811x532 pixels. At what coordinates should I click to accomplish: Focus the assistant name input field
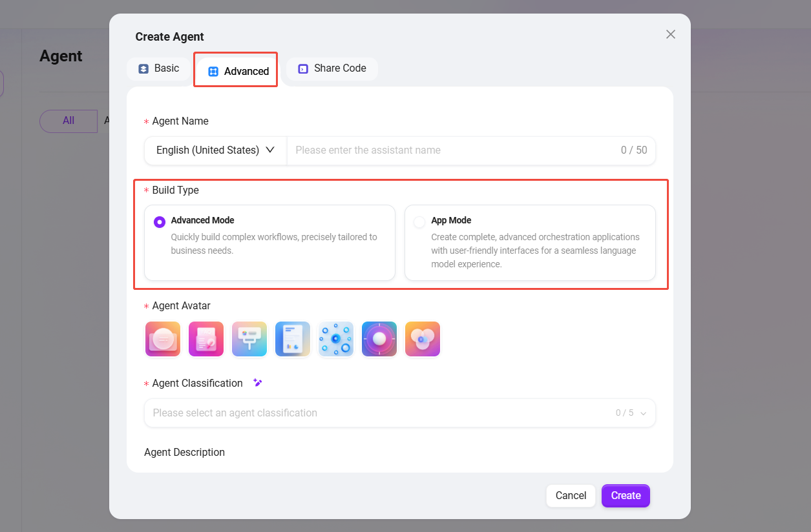click(x=452, y=150)
